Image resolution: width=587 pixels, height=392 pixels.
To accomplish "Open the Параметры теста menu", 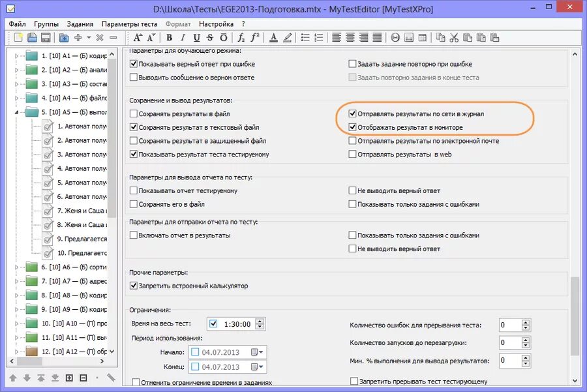I will pos(129,24).
